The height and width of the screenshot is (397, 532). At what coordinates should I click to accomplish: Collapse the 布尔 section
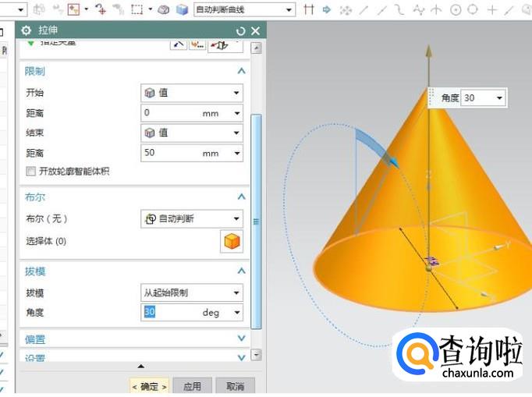tap(241, 197)
